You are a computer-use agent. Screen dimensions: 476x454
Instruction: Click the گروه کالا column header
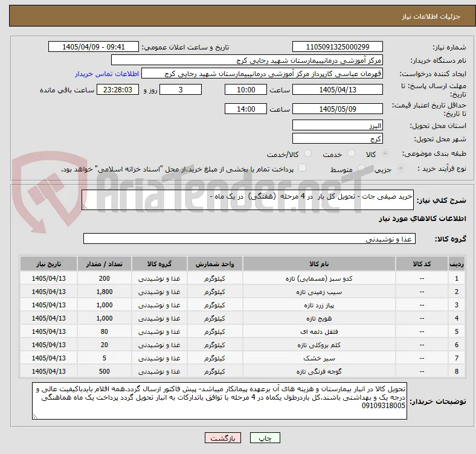[159, 264]
